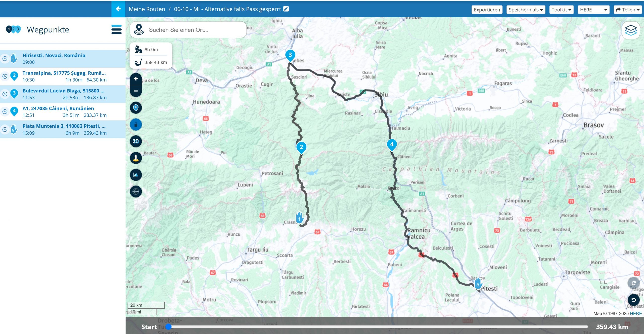Toggle time clock for Hirisesti waypoint
The height and width of the screenshot is (334, 644).
pyautogui.click(x=5, y=59)
